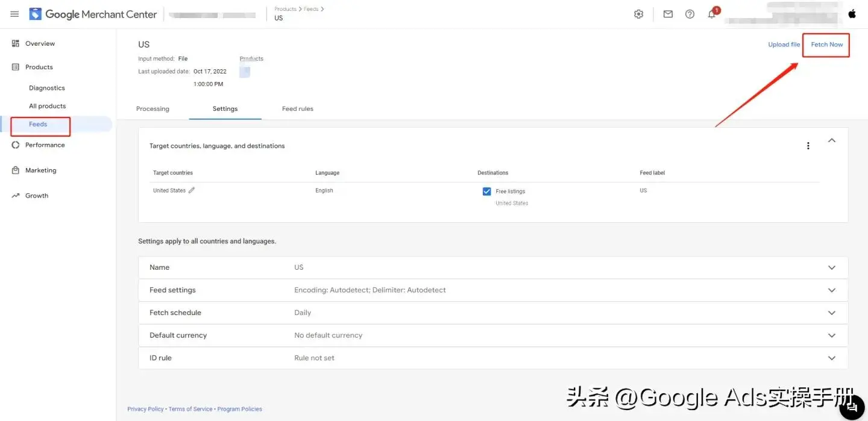Open Diagnostics under Products
This screenshot has height=421, width=868.
pyautogui.click(x=47, y=88)
